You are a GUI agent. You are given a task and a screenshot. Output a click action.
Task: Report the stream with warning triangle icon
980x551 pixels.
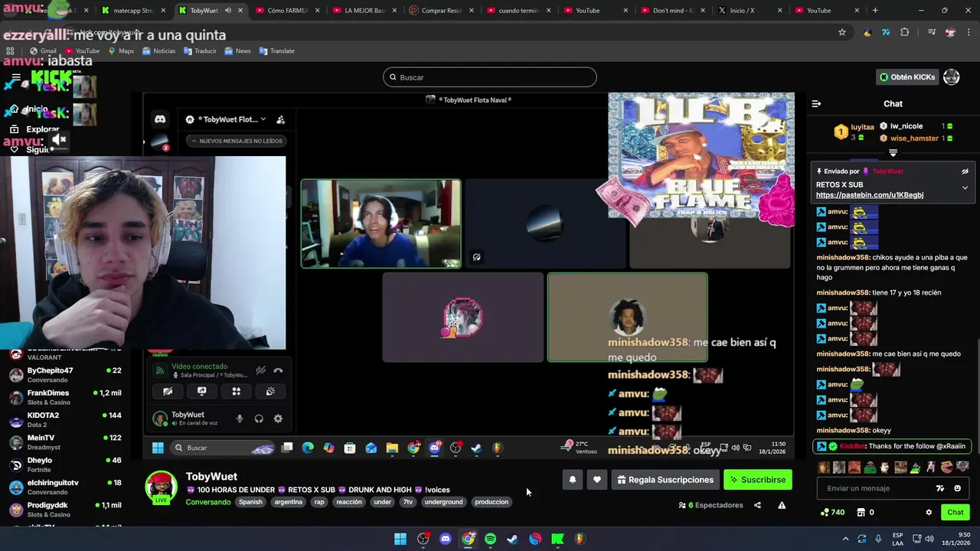(x=782, y=505)
